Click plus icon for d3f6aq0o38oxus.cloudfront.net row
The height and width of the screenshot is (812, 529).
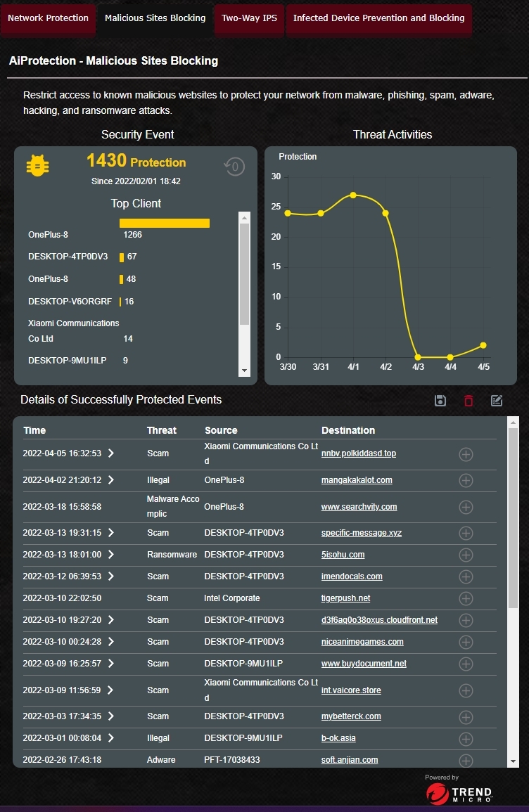pos(466,620)
